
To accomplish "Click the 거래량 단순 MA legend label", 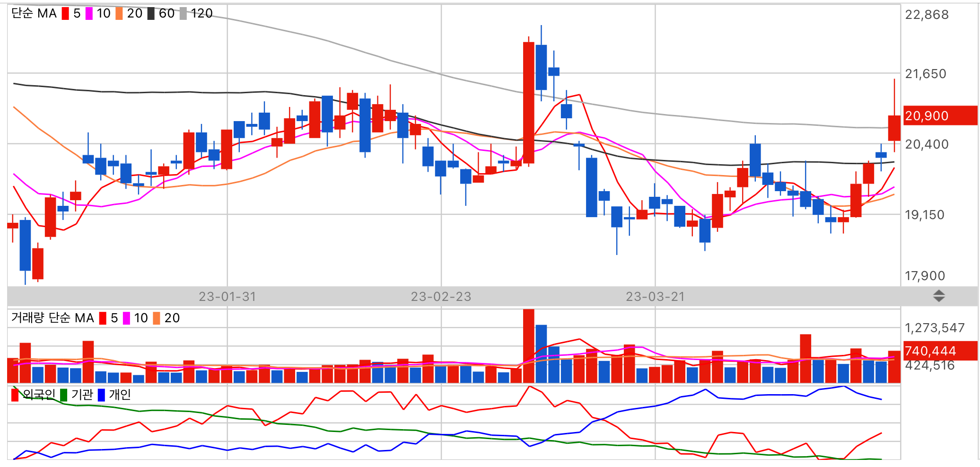I will point(52,318).
